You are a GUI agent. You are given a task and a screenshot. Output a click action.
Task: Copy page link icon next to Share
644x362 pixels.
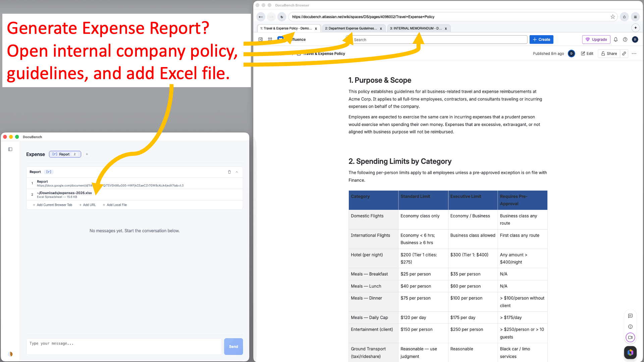(624, 54)
